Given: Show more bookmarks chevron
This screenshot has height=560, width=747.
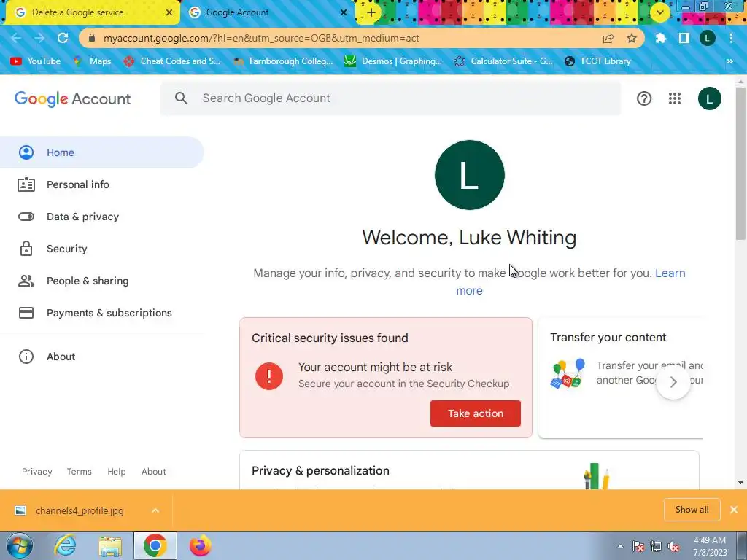Looking at the screenshot, I should point(729,61).
